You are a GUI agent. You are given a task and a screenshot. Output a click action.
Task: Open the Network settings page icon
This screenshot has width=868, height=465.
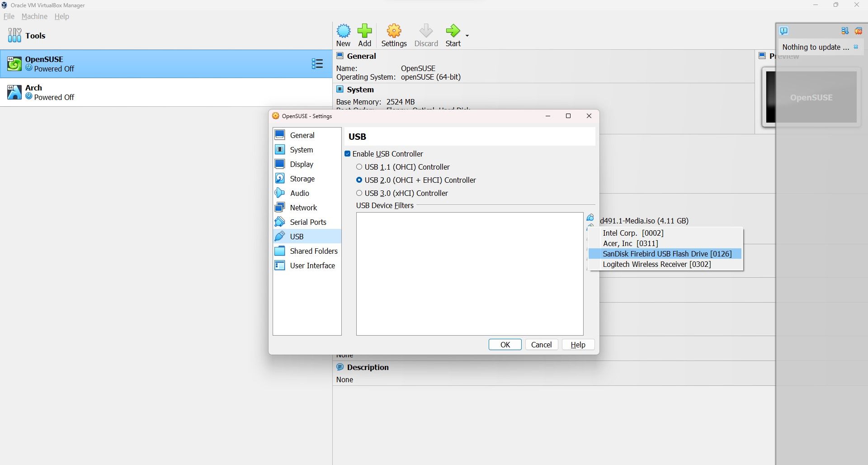279,207
